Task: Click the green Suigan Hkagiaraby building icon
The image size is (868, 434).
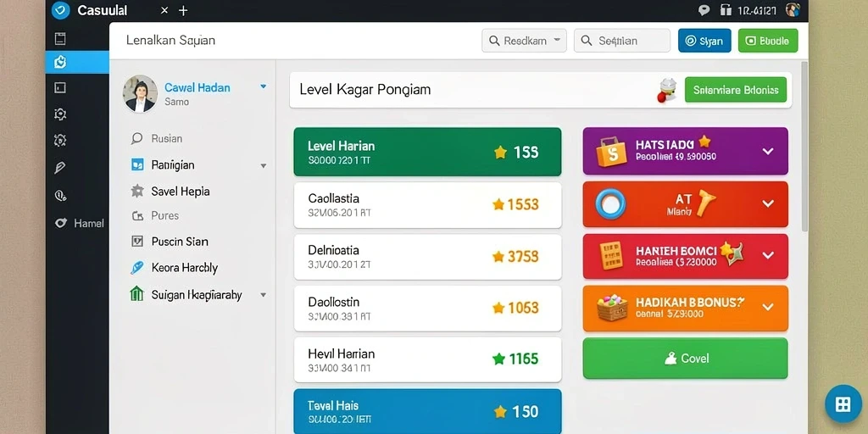Action: click(x=136, y=294)
